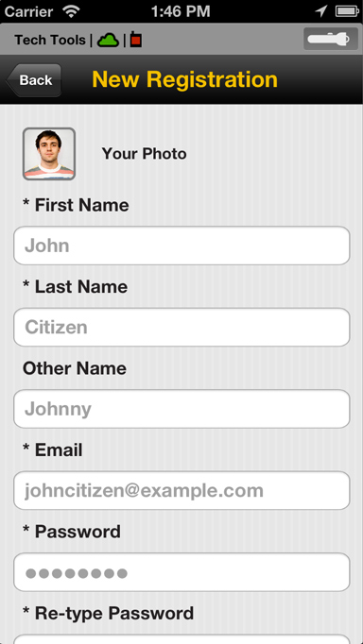Tap the Carrier text in status bar

[x=30, y=11]
